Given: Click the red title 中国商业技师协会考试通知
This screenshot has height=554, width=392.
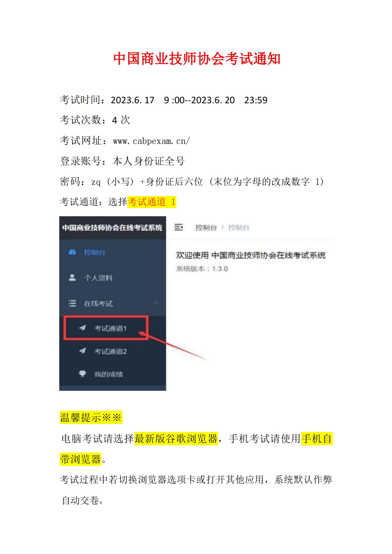Looking at the screenshot, I should (x=197, y=59).
